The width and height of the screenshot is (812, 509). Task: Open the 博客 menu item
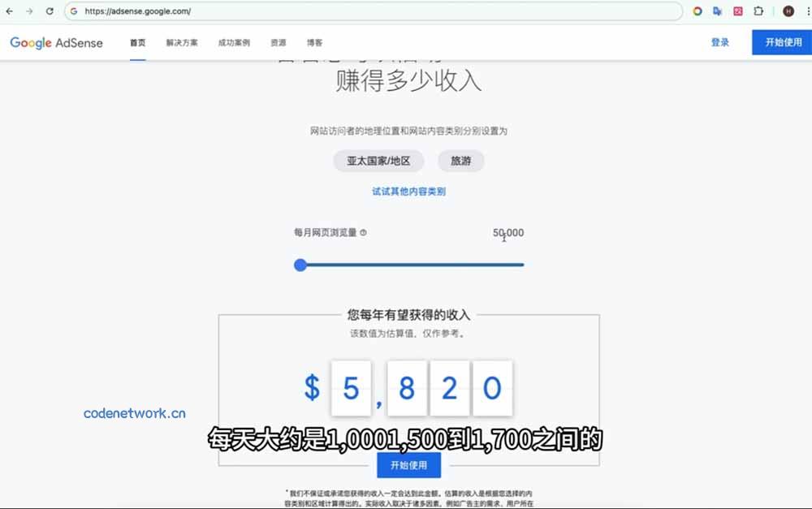(x=314, y=43)
